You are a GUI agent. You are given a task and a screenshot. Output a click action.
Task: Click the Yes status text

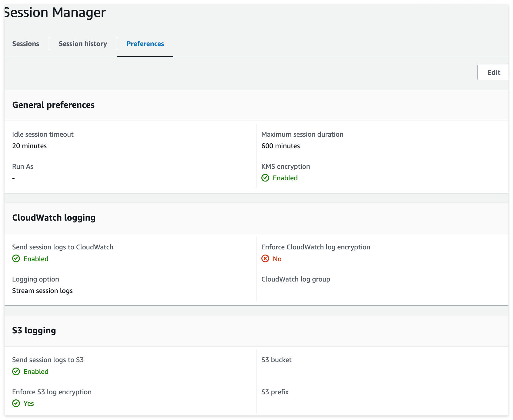29,403
